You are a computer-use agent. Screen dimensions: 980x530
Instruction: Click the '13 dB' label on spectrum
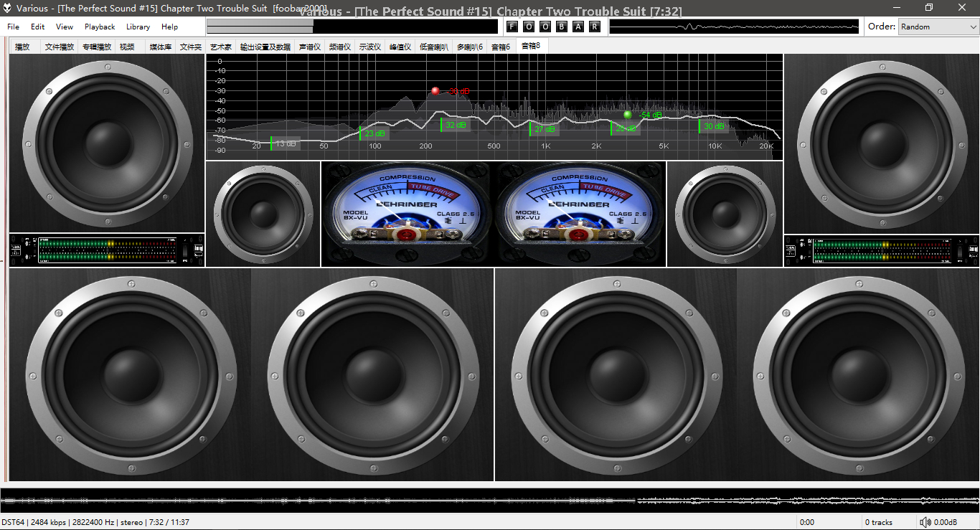click(286, 143)
